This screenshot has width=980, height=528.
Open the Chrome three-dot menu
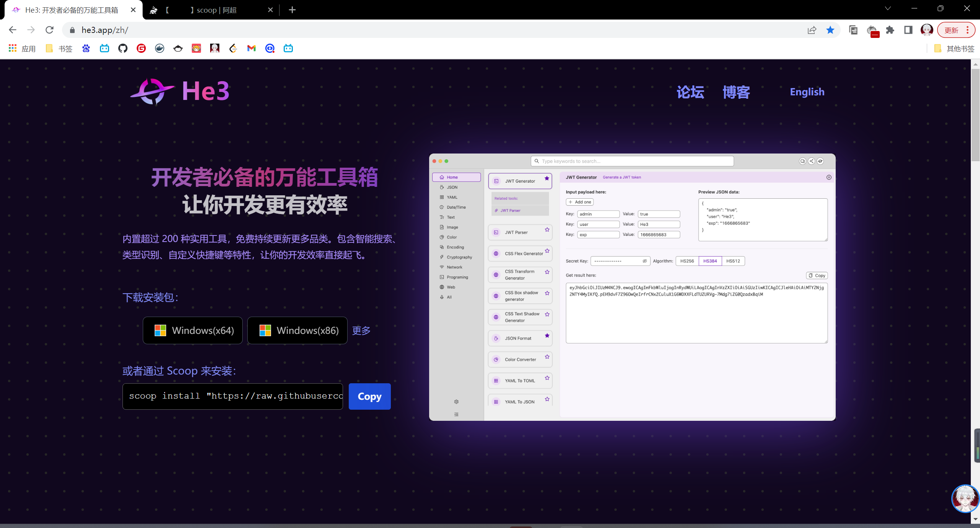coord(967,30)
